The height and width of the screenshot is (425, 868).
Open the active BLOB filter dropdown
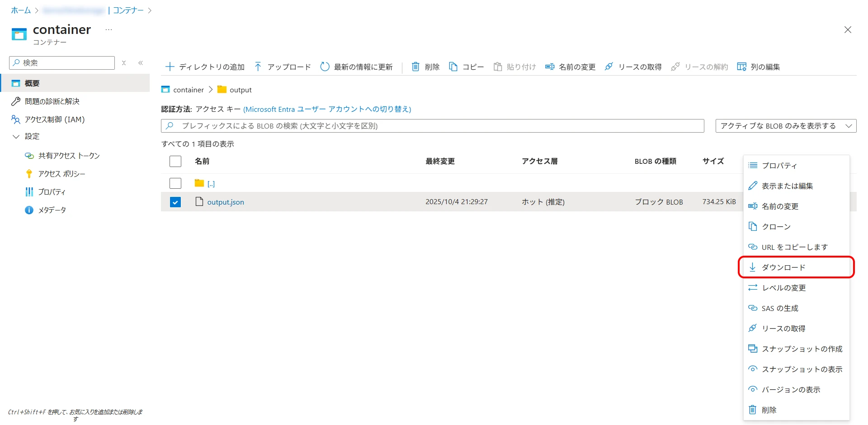tap(785, 126)
